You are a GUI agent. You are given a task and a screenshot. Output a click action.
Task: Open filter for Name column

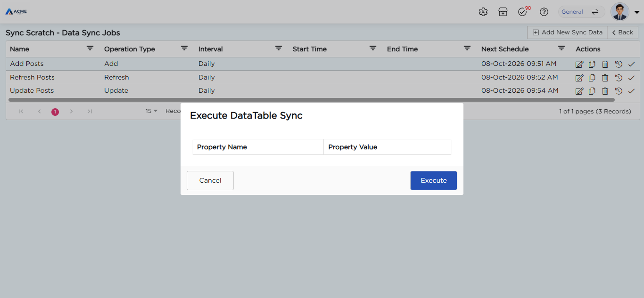pyautogui.click(x=90, y=48)
